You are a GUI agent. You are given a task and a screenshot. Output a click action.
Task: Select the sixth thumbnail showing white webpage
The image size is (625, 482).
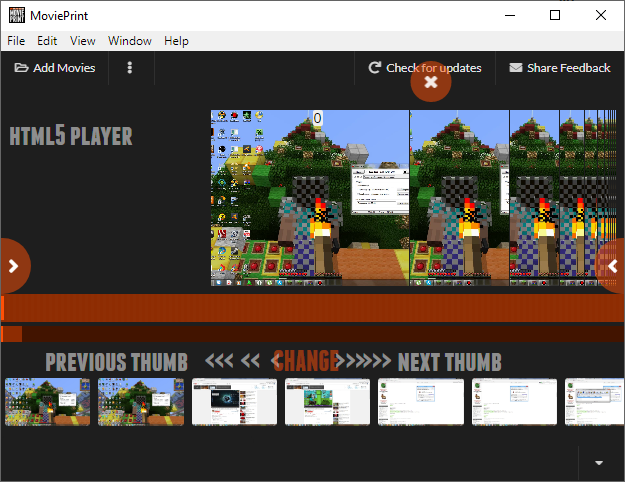coord(514,402)
